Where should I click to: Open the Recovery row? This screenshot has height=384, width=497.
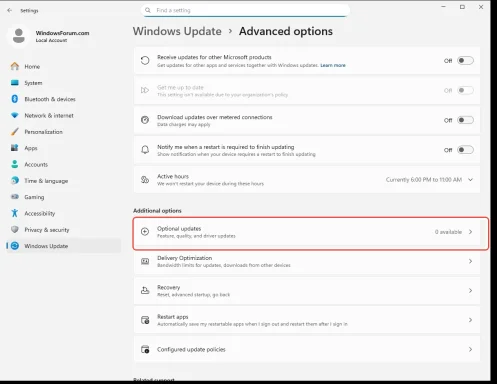[x=307, y=291]
